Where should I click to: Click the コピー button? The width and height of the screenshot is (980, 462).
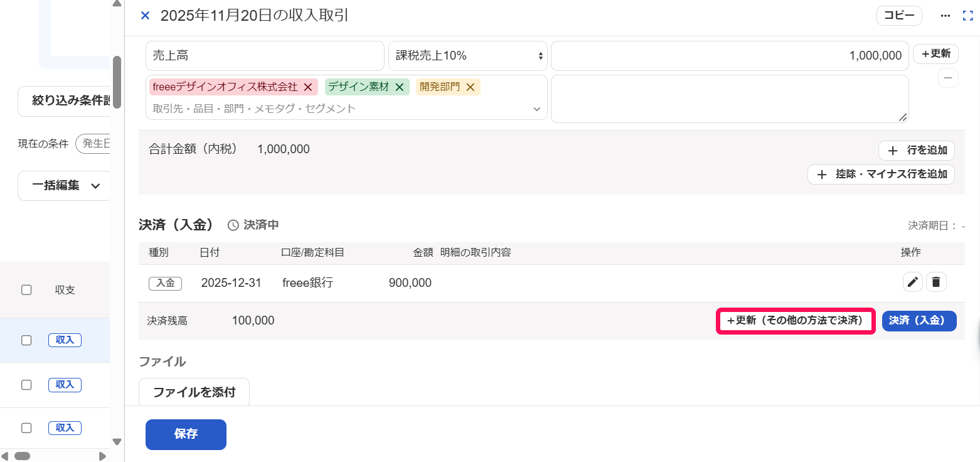pyautogui.click(x=899, y=16)
